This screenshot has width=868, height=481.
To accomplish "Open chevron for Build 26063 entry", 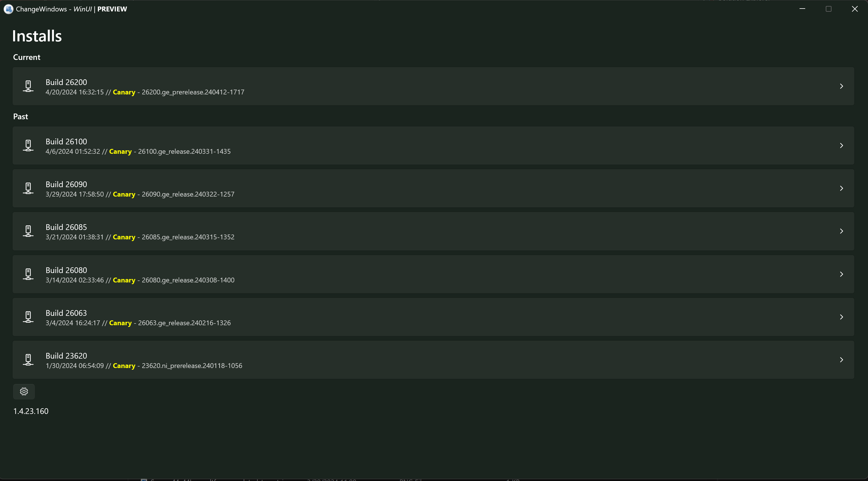I will (841, 317).
